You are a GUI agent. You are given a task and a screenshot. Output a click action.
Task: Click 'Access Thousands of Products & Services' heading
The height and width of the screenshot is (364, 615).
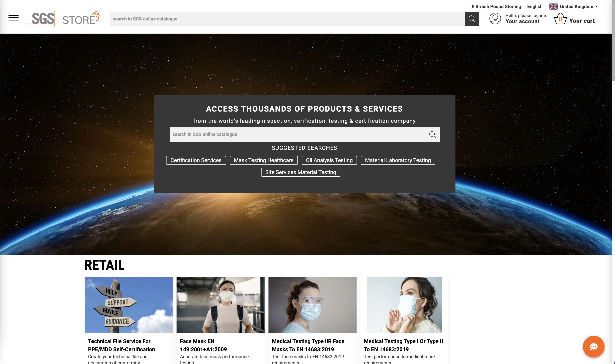304,109
